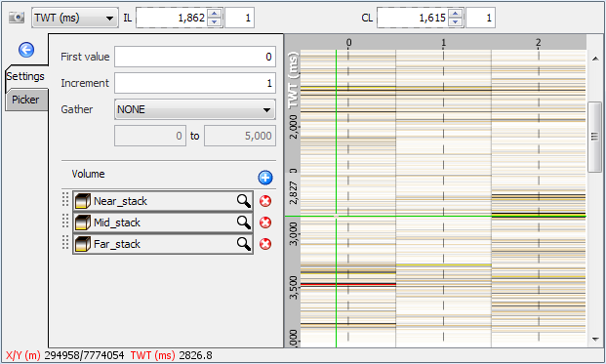
Task: Decrease the IL value with down arrow
Action: coord(214,22)
